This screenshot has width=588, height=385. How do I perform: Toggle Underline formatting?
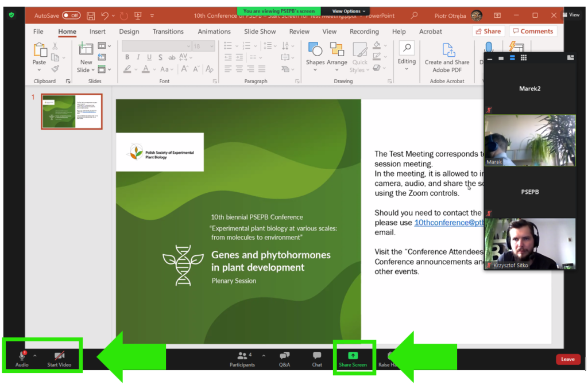tap(149, 57)
